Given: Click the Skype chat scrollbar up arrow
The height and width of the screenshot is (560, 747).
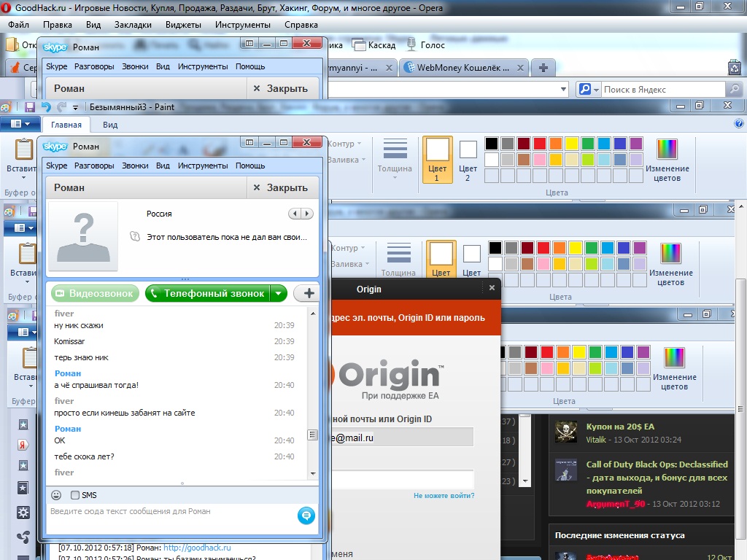Looking at the screenshot, I should tap(313, 313).
